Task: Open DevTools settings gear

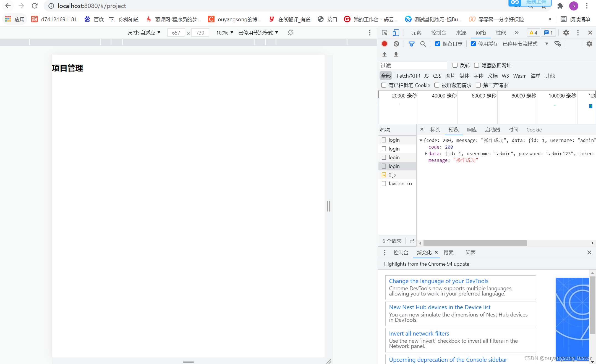Action: point(566,33)
